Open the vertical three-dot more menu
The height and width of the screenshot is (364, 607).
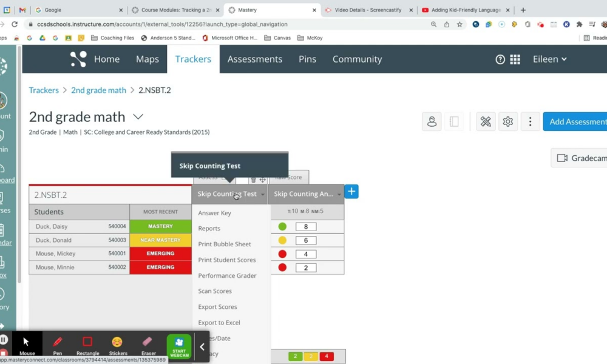click(x=531, y=121)
